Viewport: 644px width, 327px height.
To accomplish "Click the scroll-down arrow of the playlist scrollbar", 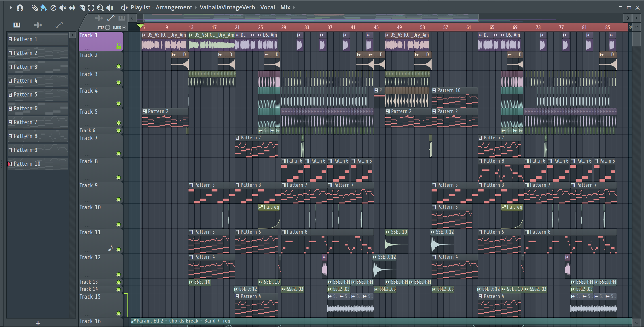I will point(636,322).
